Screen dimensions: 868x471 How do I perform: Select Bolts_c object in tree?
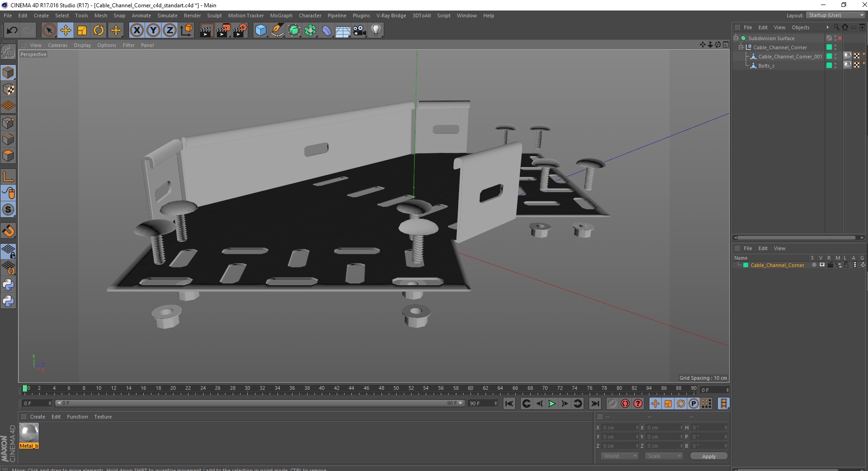pyautogui.click(x=766, y=66)
